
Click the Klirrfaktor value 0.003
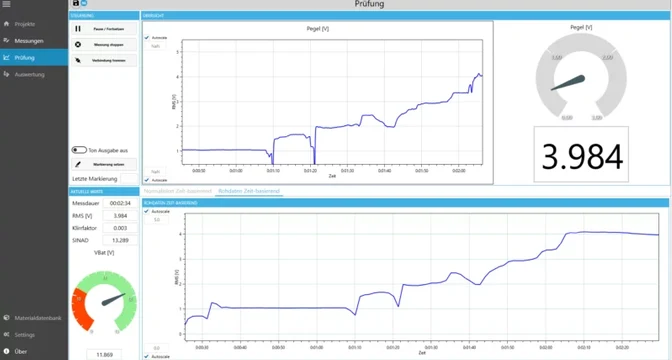coord(120,228)
